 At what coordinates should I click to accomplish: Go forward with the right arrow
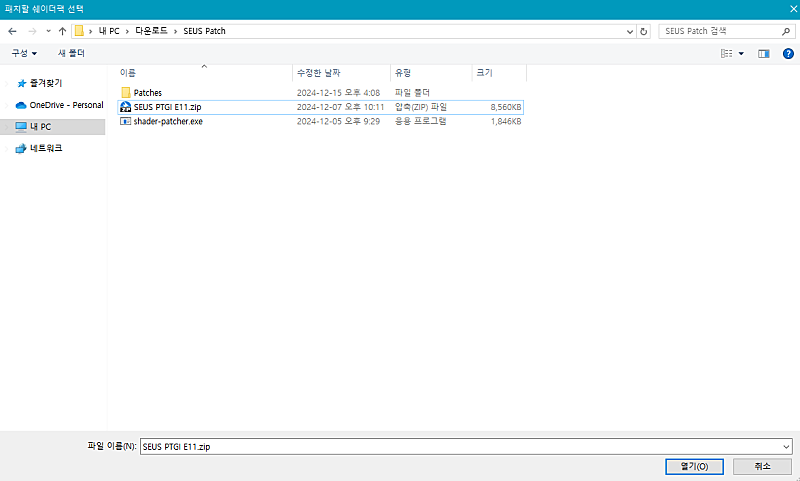pos(32,31)
